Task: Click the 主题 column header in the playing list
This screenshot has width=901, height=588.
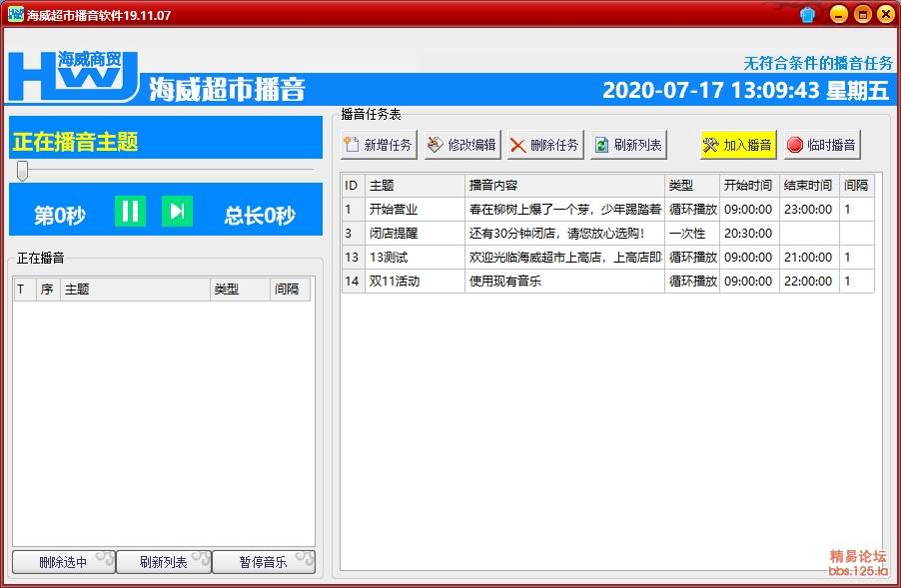Action: pyautogui.click(x=135, y=289)
